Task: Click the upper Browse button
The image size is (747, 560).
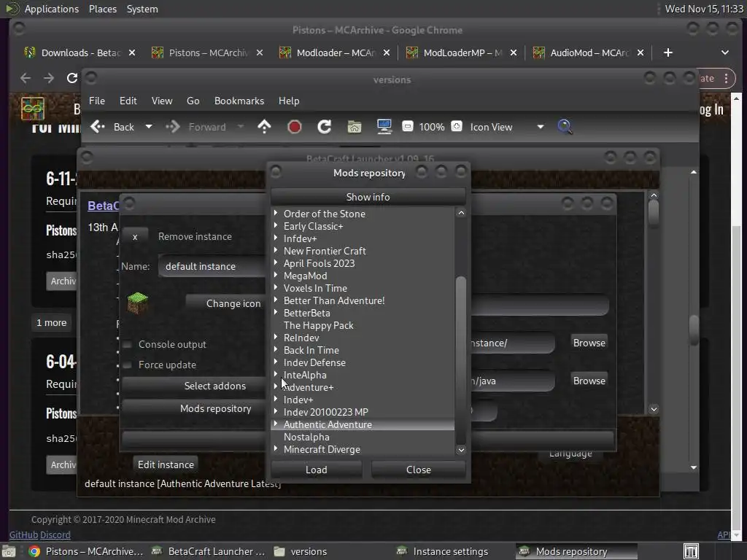Action: tap(589, 343)
